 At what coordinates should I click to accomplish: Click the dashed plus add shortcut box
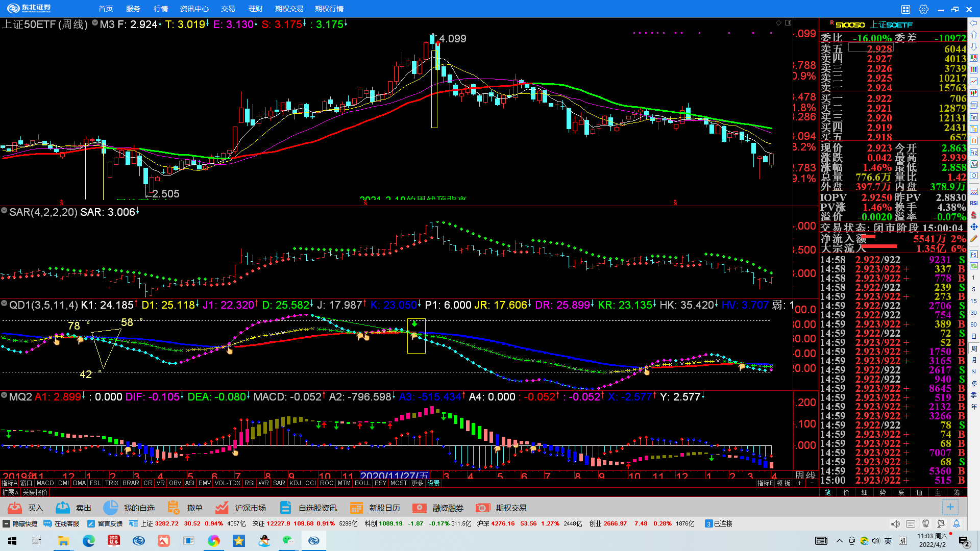tap(950, 507)
